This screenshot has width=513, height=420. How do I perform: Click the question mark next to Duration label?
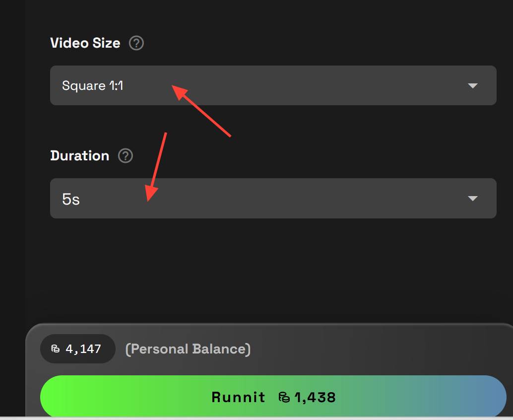(125, 156)
